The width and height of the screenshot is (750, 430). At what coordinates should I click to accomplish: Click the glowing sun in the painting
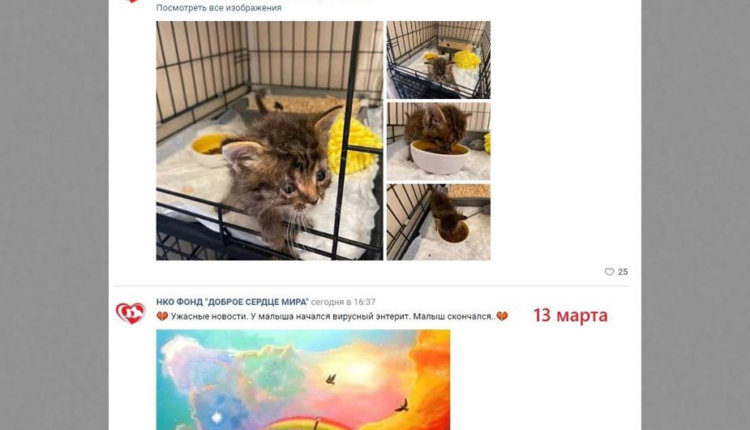point(360,368)
